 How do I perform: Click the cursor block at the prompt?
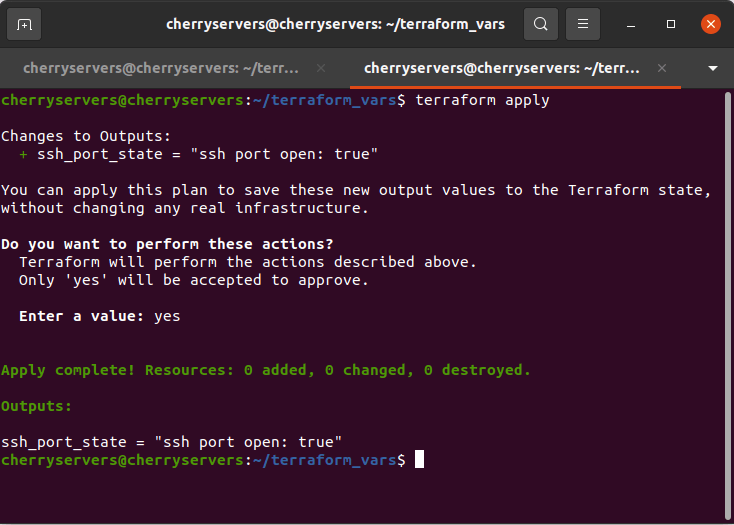tap(420, 460)
